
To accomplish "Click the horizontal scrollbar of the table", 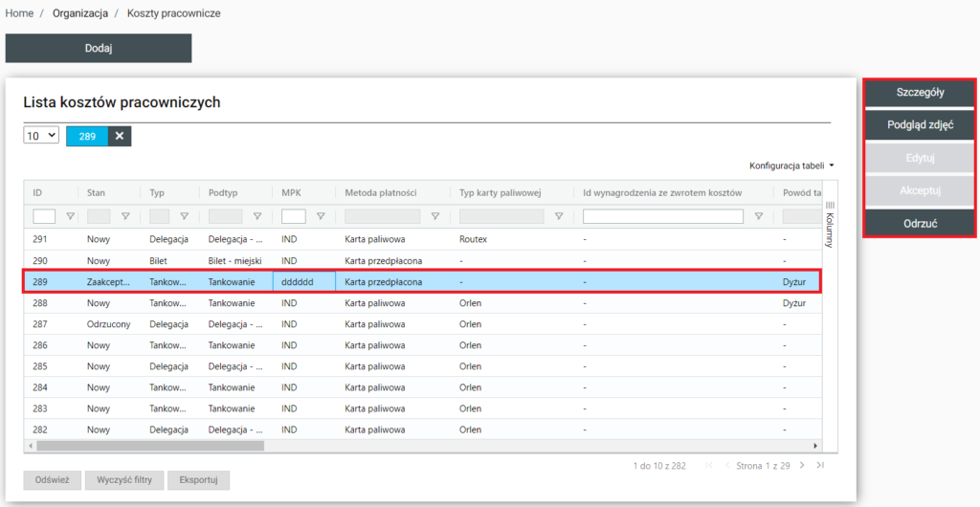I will coord(150,446).
